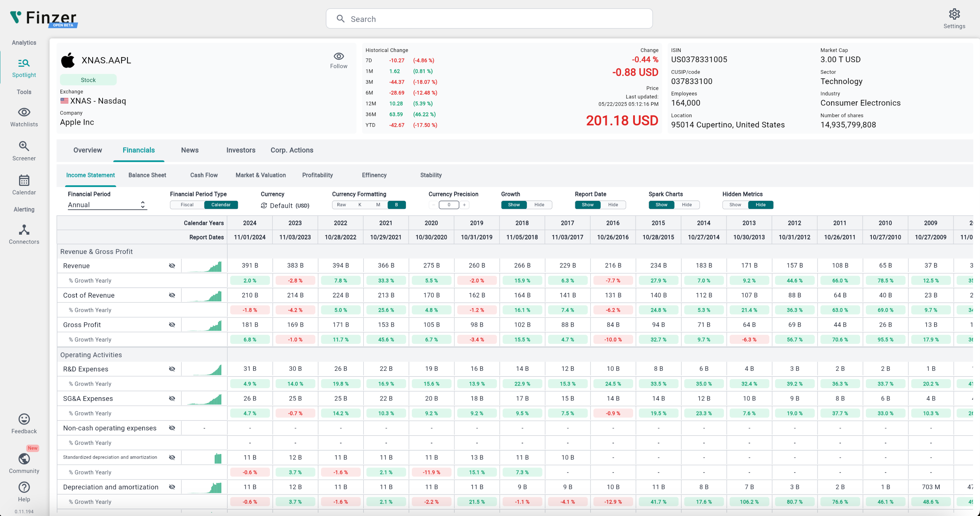Switch to Balance Sheet sub-tab
Image resolution: width=980 pixels, height=516 pixels.
147,175
